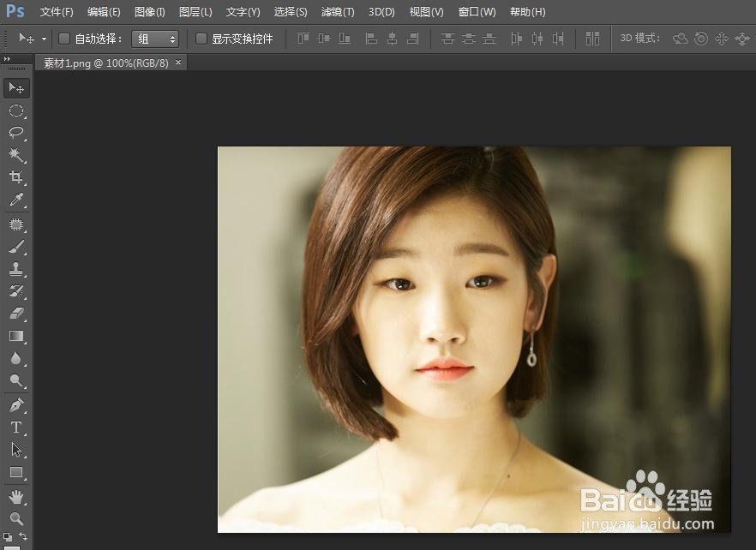Select the Magic Wand tool
The height and width of the screenshot is (550, 756).
16,155
